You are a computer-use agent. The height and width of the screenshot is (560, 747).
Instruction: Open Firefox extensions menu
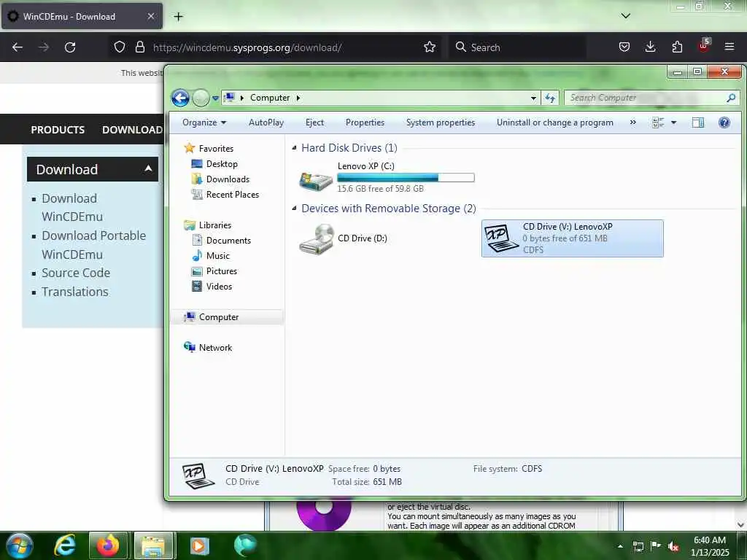click(677, 47)
